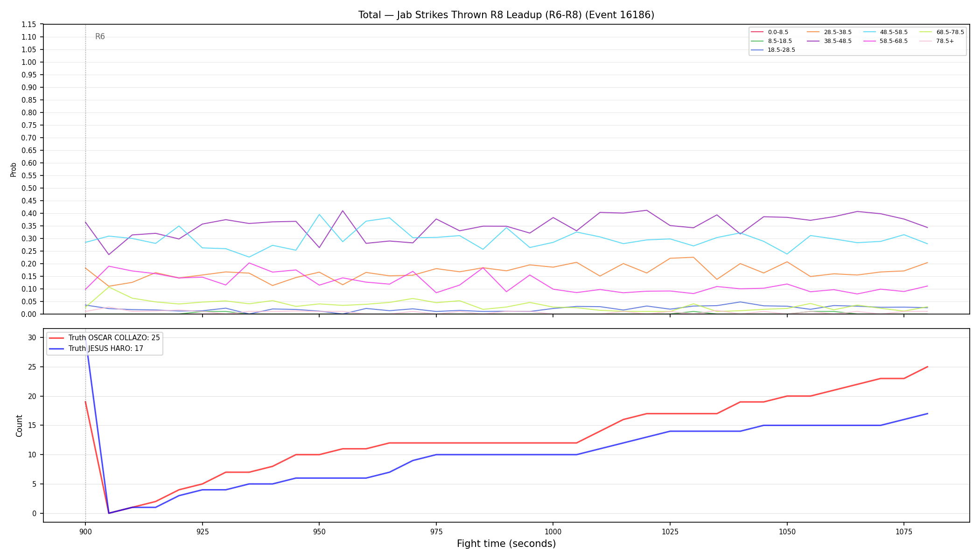Click the Truth JESUS HARO: 17 legend label

click(105, 349)
